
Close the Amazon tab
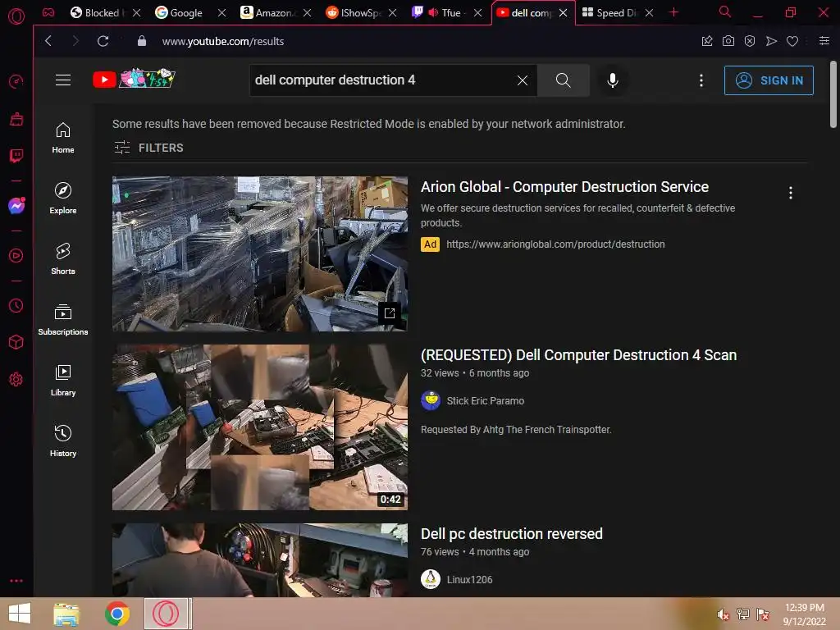click(307, 12)
